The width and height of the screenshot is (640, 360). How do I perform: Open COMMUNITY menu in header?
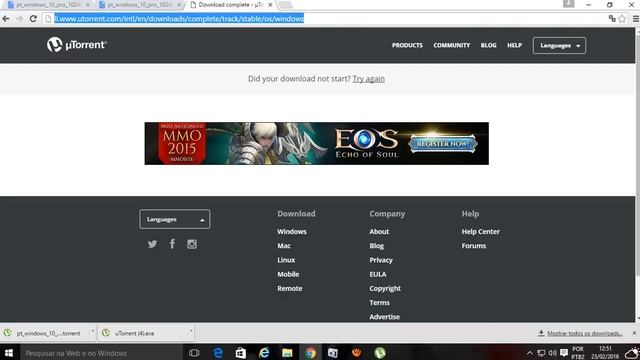pos(451,45)
